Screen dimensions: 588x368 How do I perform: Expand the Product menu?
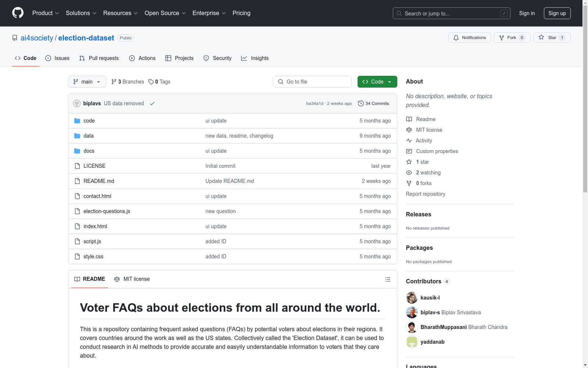(x=46, y=13)
